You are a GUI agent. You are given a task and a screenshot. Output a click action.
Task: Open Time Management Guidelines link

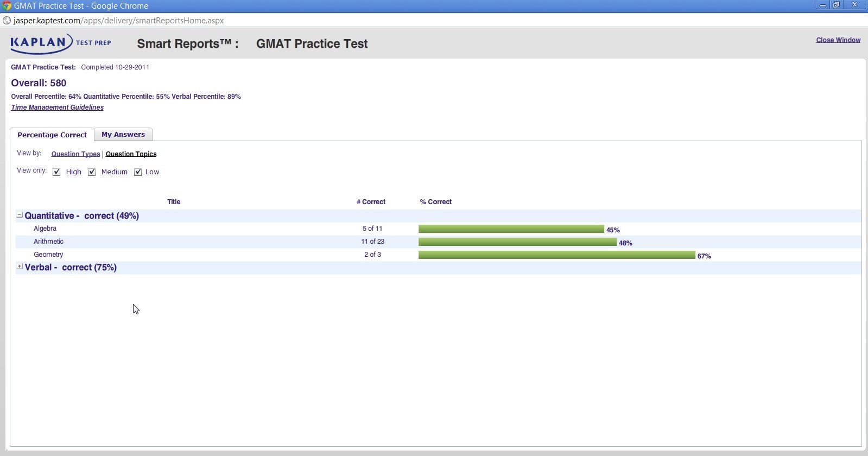(x=58, y=107)
